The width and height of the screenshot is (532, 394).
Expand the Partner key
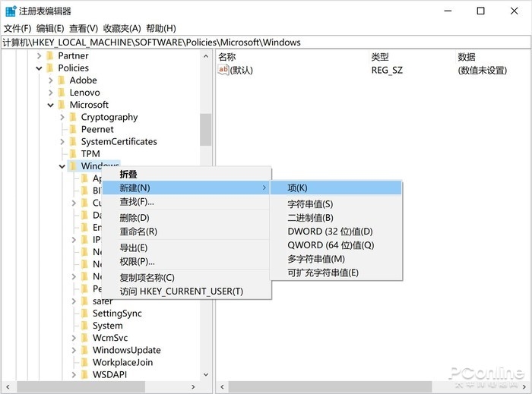(39, 55)
